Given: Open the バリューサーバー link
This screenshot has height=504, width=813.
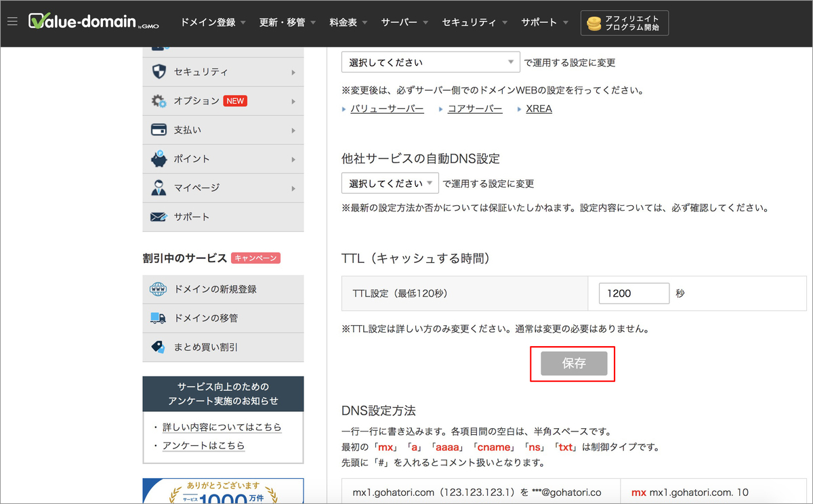Looking at the screenshot, I should coord(387,108).
